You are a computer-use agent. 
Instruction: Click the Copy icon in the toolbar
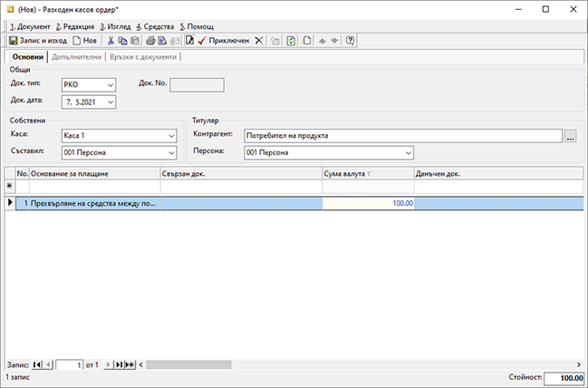(122, 41)
